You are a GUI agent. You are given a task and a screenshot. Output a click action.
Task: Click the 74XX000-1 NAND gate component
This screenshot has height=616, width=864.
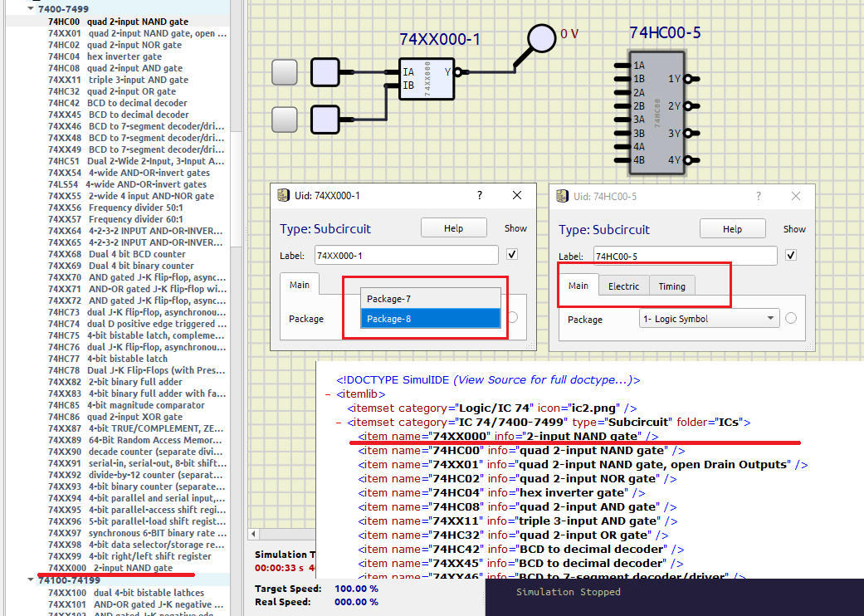point(426,79)
